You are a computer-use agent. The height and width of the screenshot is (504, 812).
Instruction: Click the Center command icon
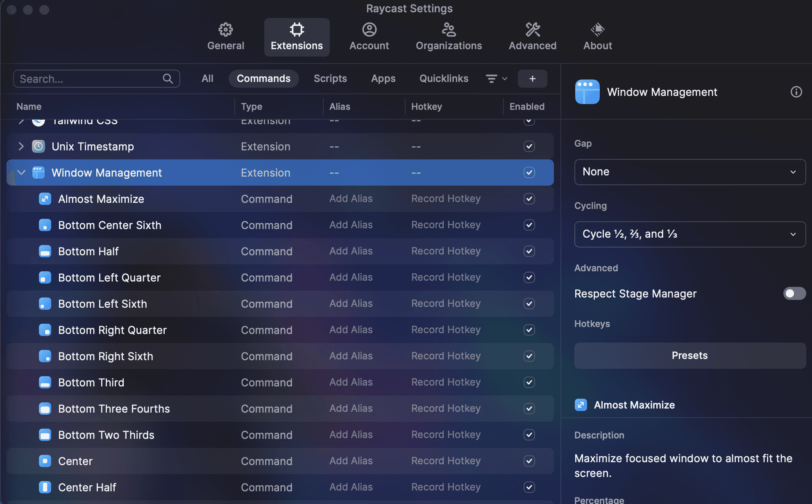point(45,461)
